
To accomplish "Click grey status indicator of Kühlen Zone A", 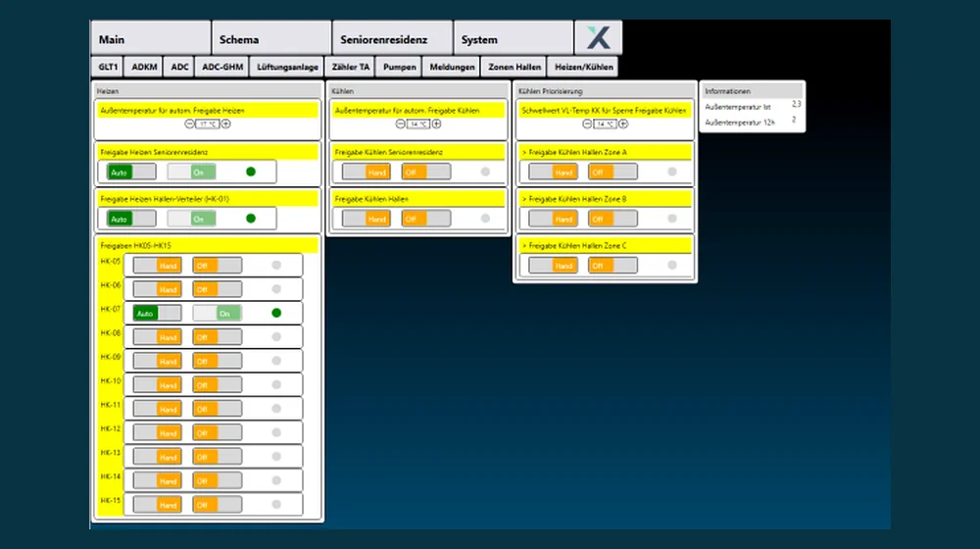I will [672, 172].
